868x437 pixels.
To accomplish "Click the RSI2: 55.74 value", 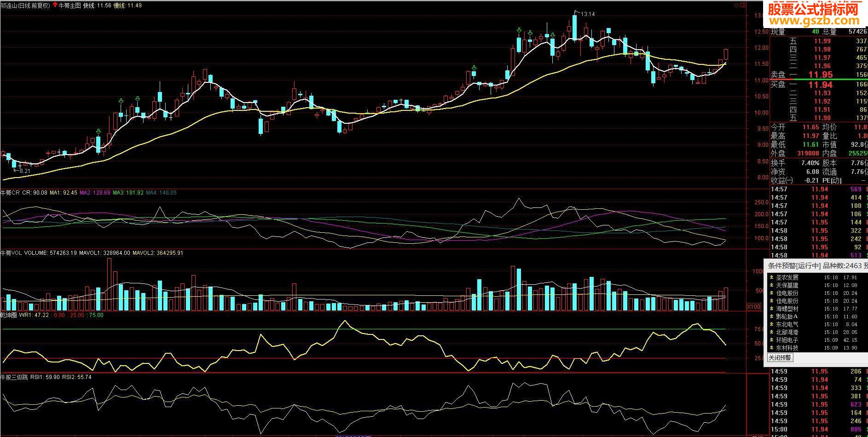I will coord(77,377).
